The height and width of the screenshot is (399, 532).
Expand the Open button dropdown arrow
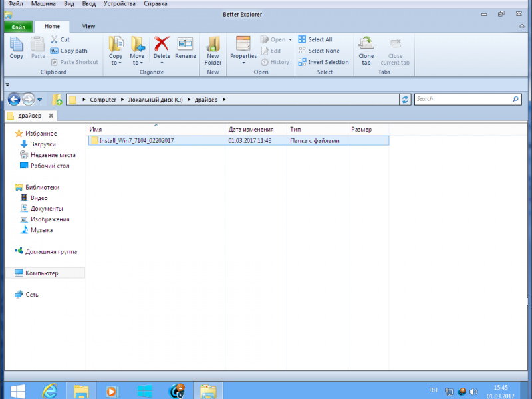click(x=290, y=40)
